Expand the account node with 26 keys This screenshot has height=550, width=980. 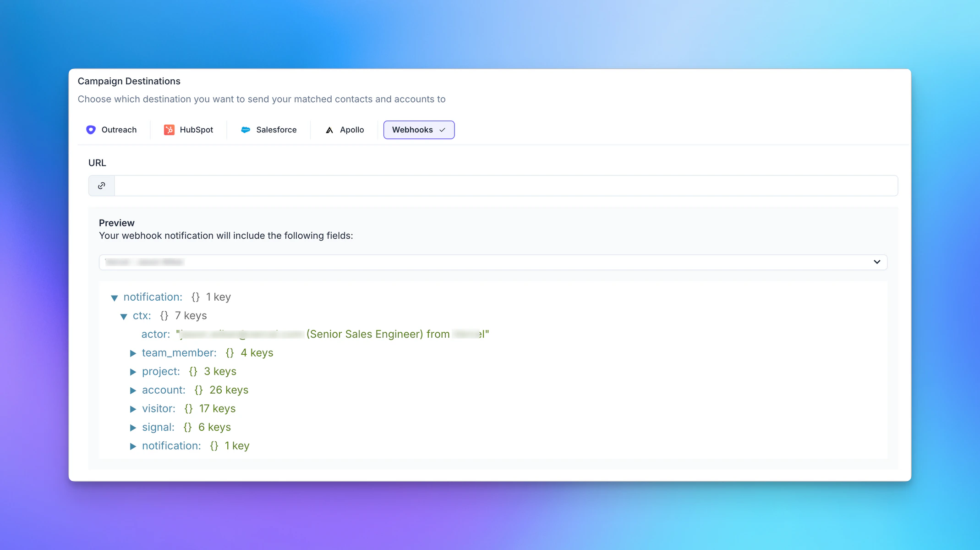click(133, 391)
